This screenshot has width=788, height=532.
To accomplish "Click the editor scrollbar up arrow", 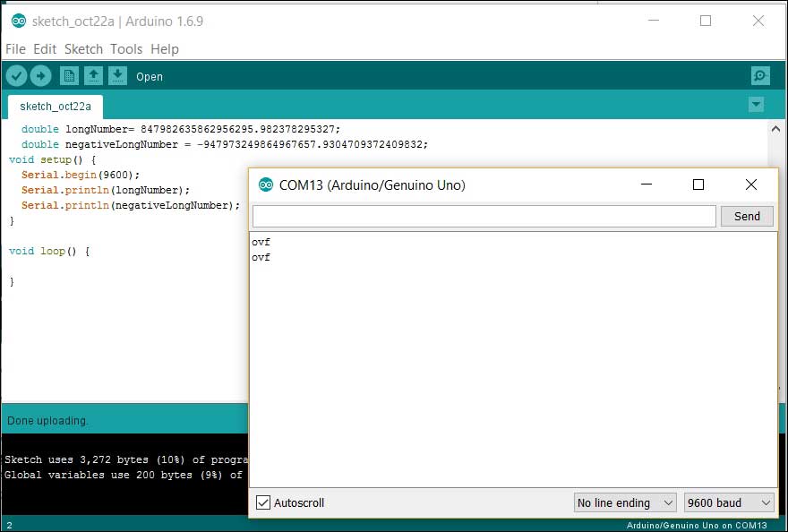I will pos(777,130).
